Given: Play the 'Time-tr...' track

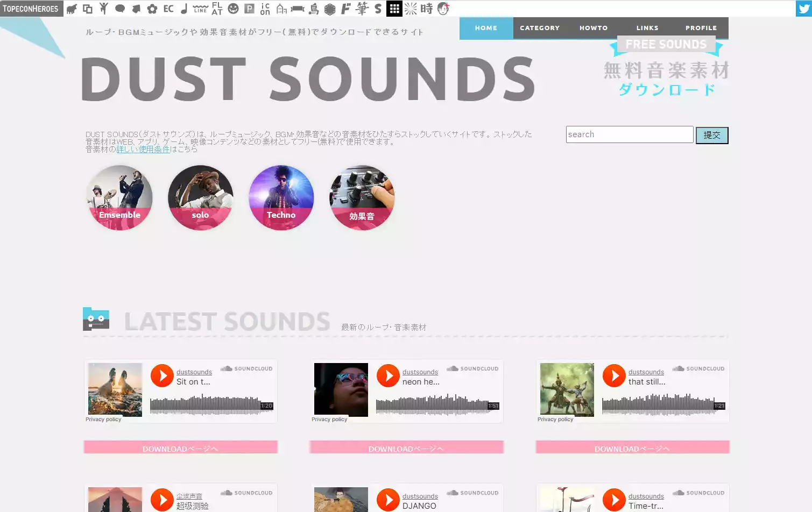Looking at the screenshot, I should pyautogui.click(x=614, y=500).
